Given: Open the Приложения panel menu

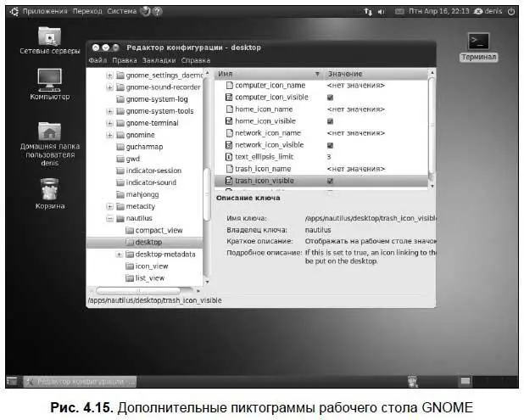Looking at the screenshot, I should coord(45,11).
